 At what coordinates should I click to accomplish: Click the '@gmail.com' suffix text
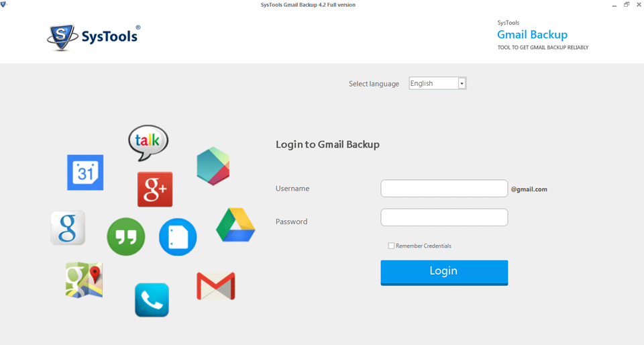(x=529, y=189)
